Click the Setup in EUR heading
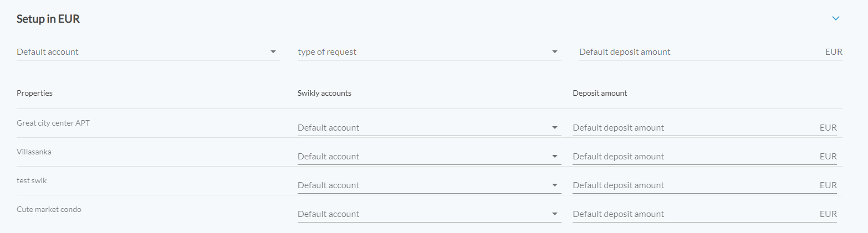Image resolution: width=868 pixels, height=233 pixels. click(48, 19)
